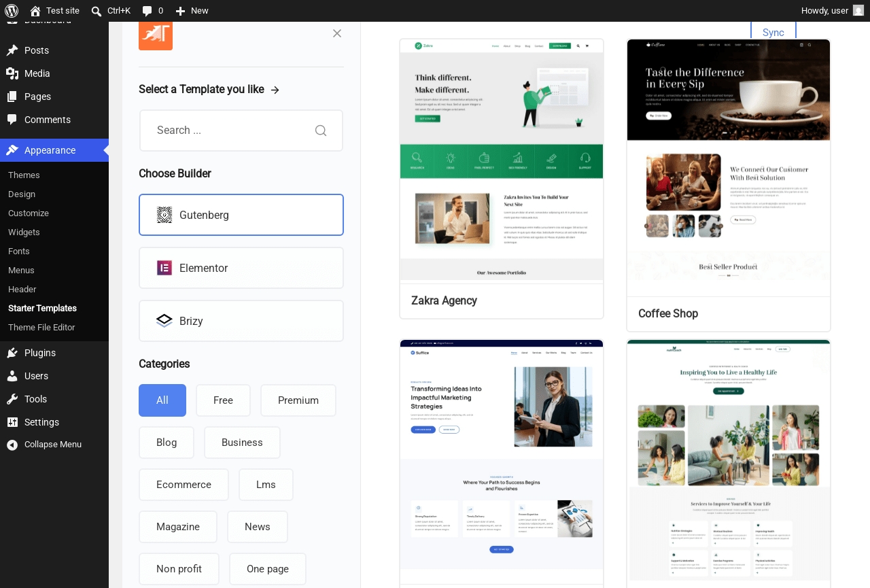Click the Media icon in the sidebar
Screen dimensions: 870x588
(x=12, y=73)
